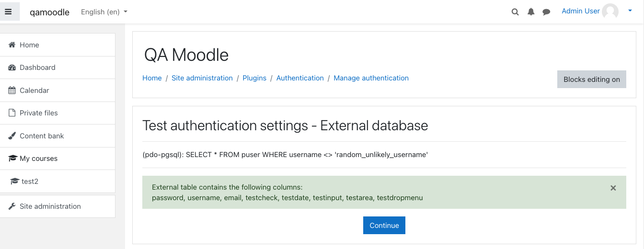Screen dimensions: 644x249
Task: Dismiss the external table columns notice
Action: pos(613,188)
